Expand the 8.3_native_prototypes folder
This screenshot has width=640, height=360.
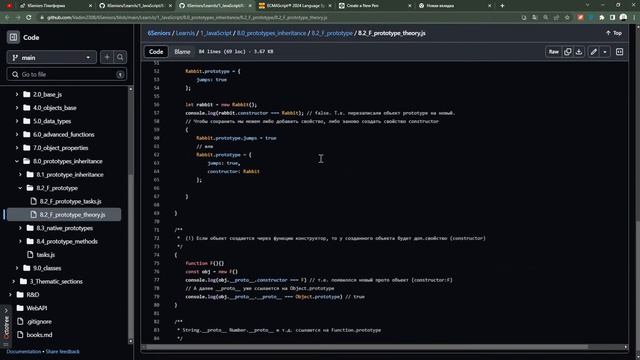[x=20, y=228]
